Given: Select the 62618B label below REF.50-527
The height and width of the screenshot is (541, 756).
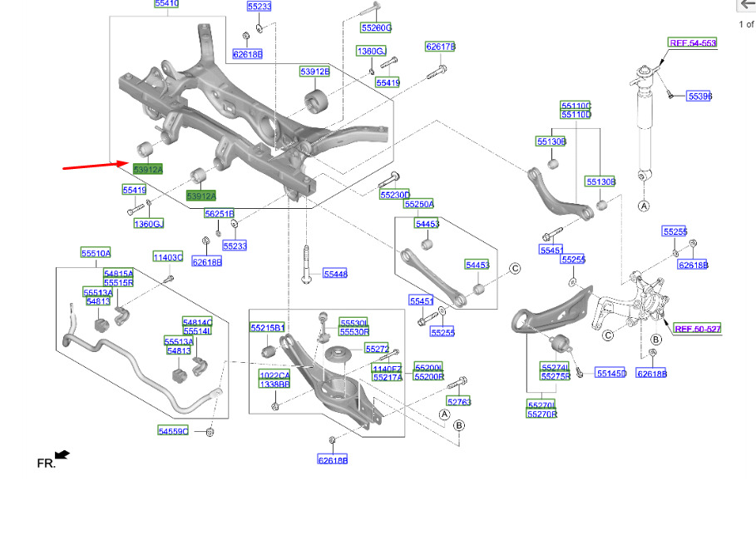Looking at the screenshot, I should pyautogui.click(x=652, y=374).
